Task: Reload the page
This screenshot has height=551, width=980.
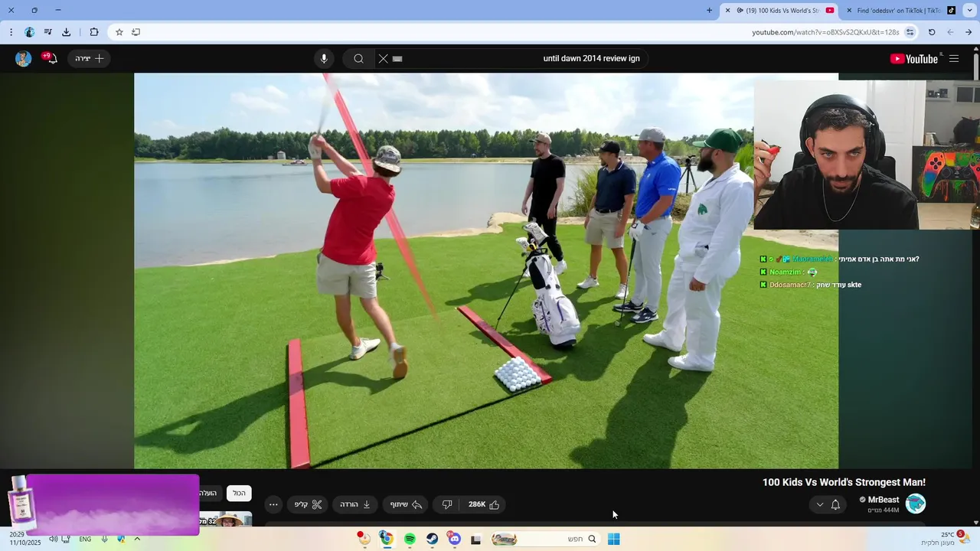Action: (x=932, y=32)
